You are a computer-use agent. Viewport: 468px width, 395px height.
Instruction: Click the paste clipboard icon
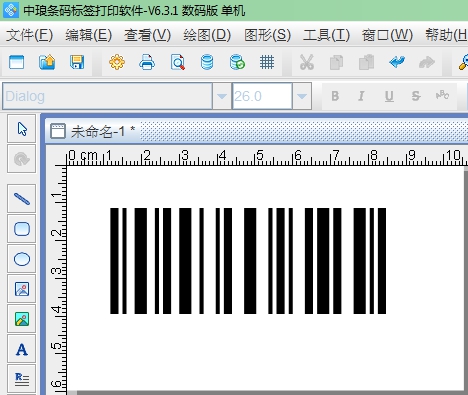[x=366, y=62]
